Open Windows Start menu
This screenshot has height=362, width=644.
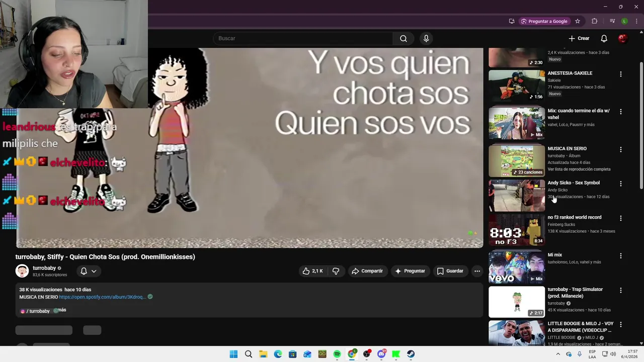pyautogui.click(x=233, y=354)
